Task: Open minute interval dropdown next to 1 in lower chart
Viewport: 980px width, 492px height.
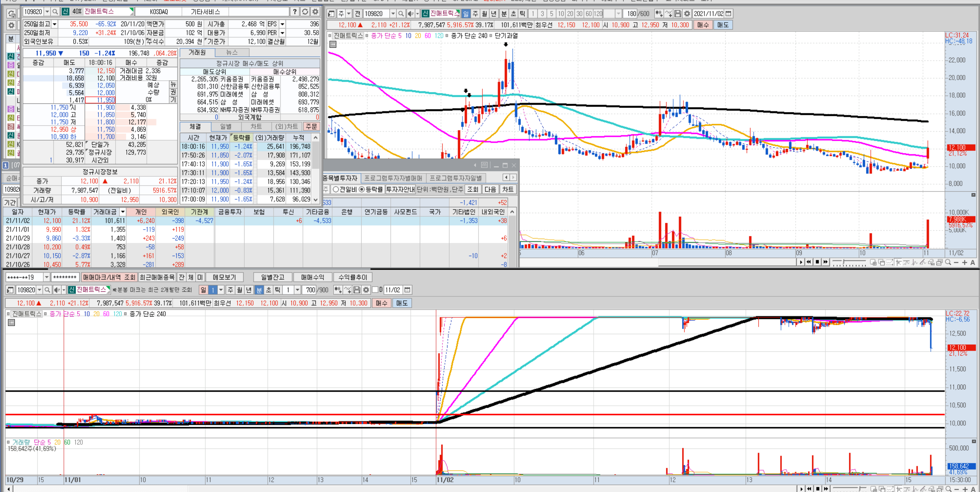Action: click(x=297, y=290)
